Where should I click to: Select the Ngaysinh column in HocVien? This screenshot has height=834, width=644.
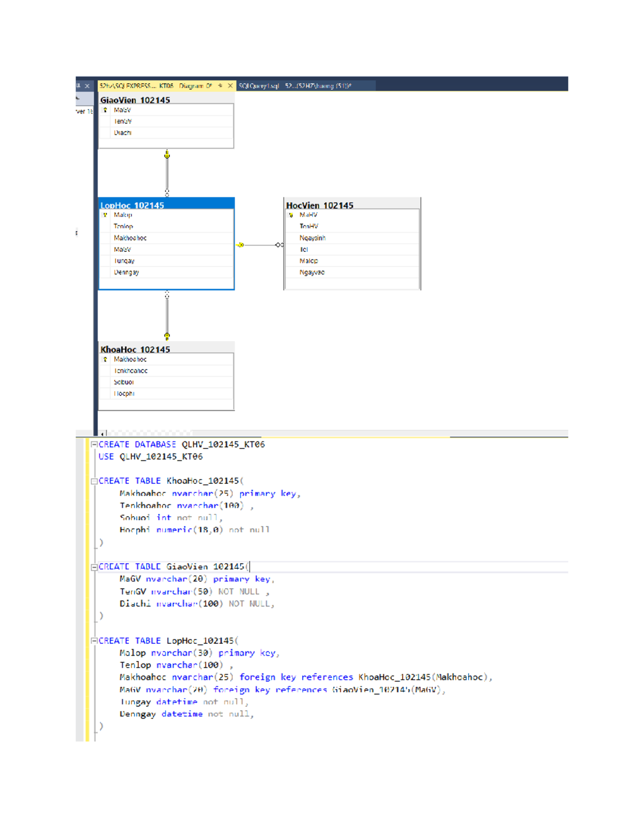[x=352, y=238]
